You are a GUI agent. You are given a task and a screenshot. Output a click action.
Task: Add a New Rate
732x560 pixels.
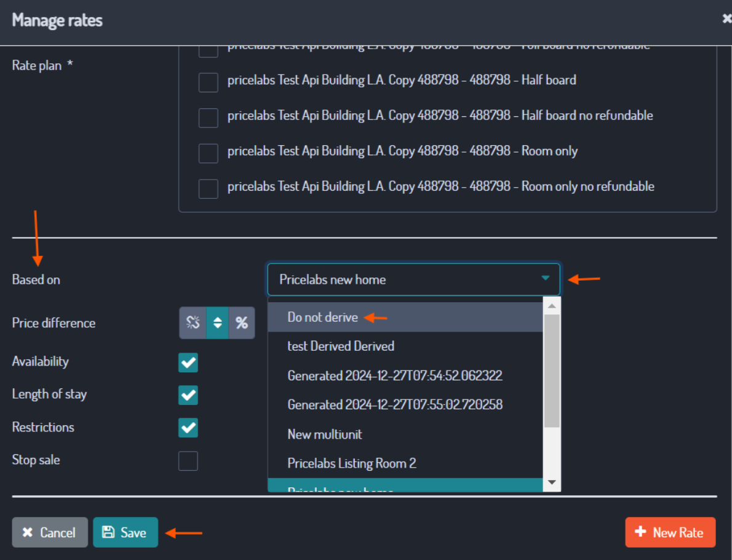[x=670, y=532]
